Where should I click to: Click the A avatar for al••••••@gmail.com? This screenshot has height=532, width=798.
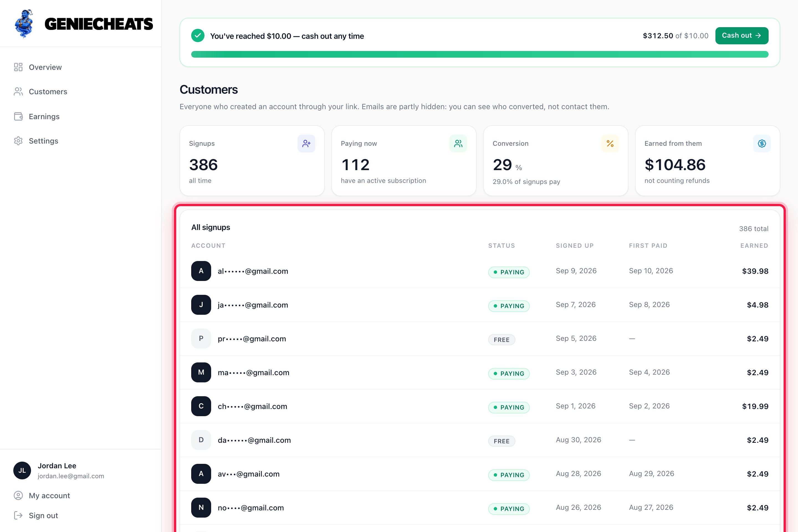click(x=201, y=271)
